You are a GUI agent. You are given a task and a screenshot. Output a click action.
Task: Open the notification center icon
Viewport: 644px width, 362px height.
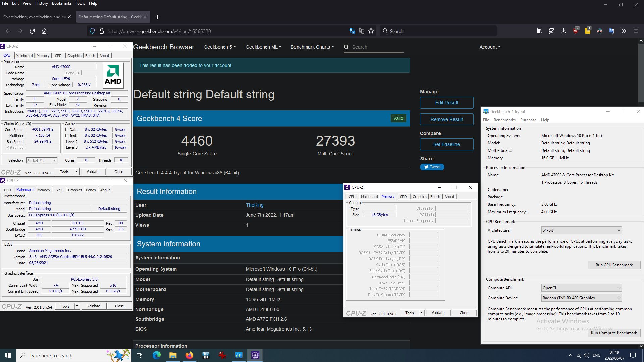click(633, 355)
